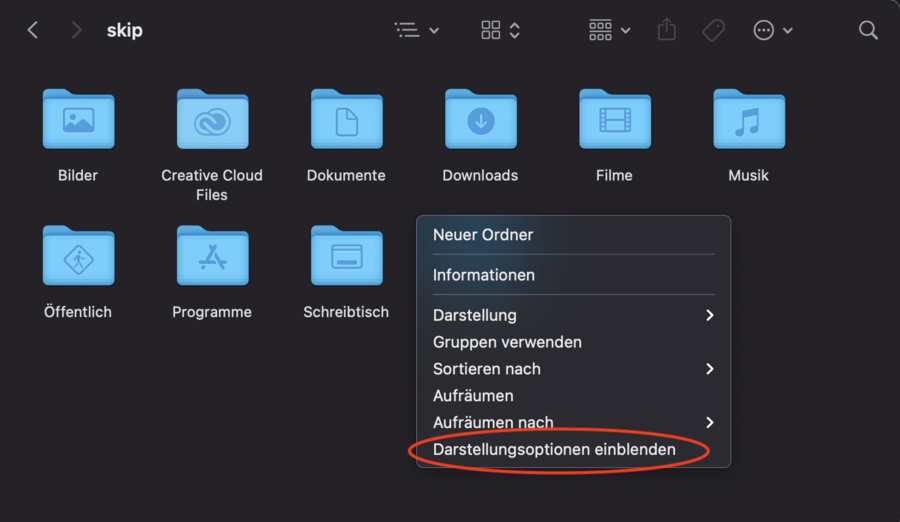The image size is (900, 522).
Task: Click the Creative Cloud Files name label
Action: click(x=212, y=185)
